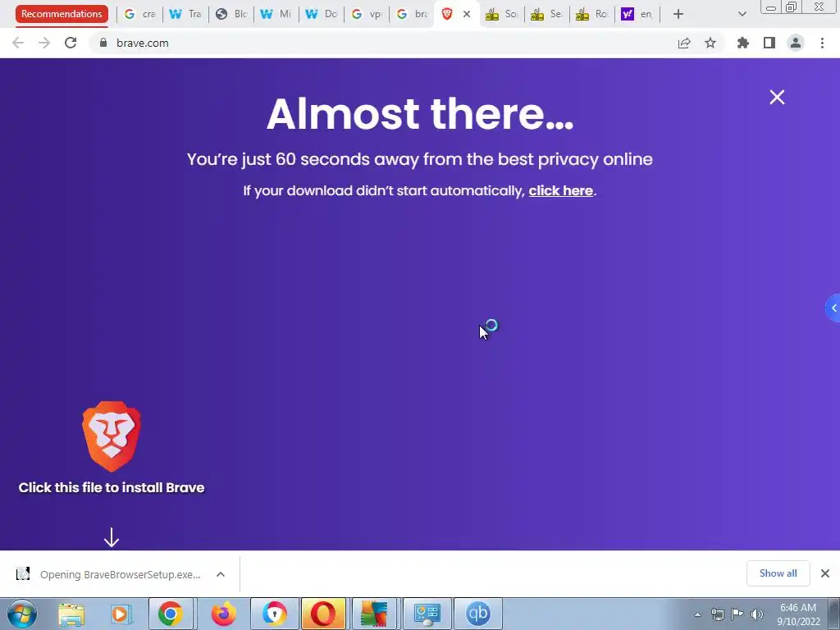The height and width of the screenshot is (630, 840).
Task: Switch to the Google 'bra' tab
Action: click(412, 14)
